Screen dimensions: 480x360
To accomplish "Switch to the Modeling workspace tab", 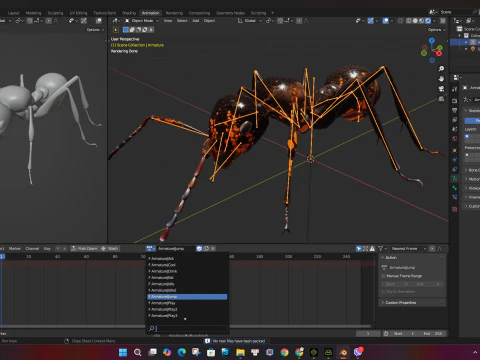I will [x=34, y=13].
